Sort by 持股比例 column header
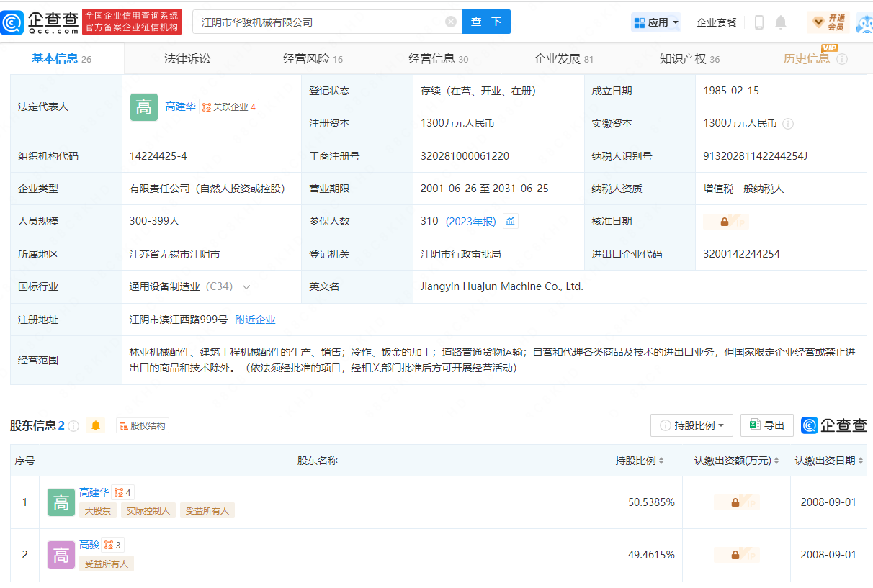Image resolution: width=873 pixels, height=588 pixels. pos(639,461)
